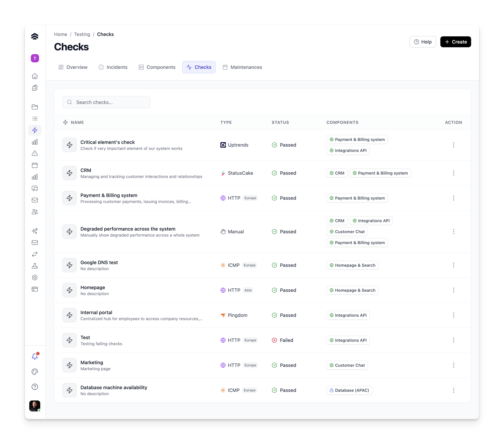The image size is (504, 444).
Task: Open the chat bubbles icon in sidebar
Action: (35, 188)
